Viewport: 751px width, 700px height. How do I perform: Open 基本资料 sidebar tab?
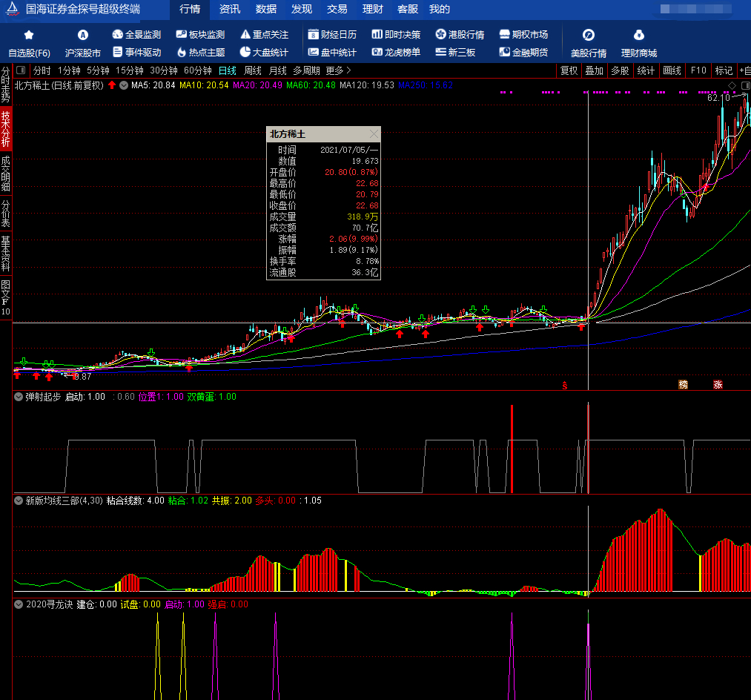pyautogui.click(x=6, y=253)
